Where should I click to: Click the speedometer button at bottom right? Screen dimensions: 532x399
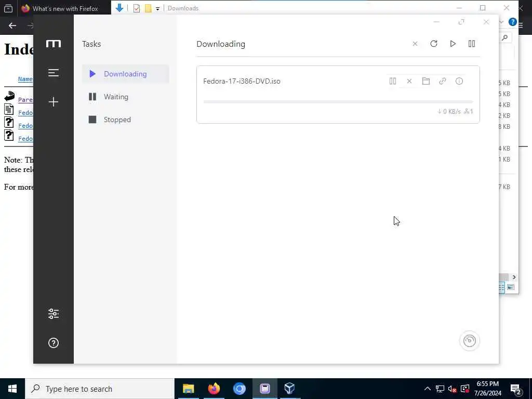pyautogui.click(x=470, y=341)
